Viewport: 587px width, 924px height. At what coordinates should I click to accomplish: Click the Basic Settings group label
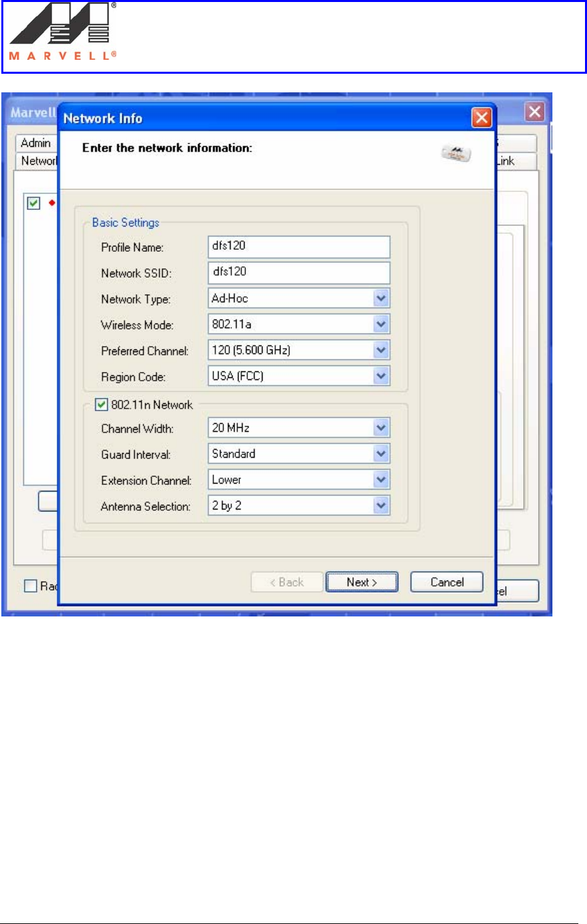126,223
